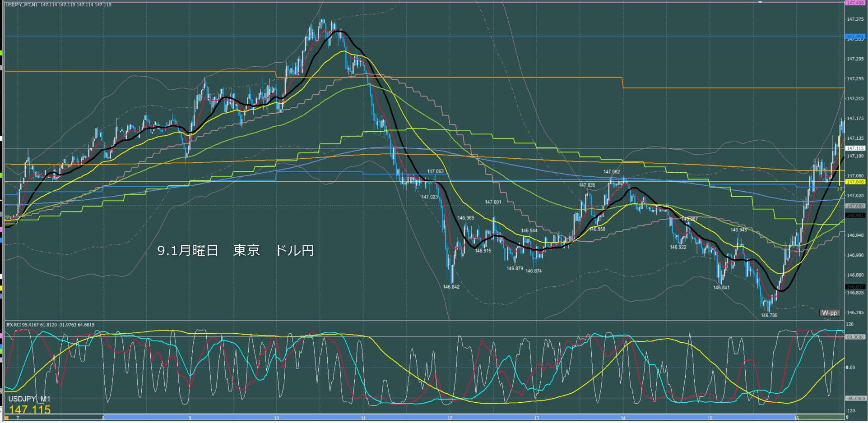Image resolution: width=868 pixels, height=423 pixels.
Task: Click the 12 hour marker on time axis
Action: 450,418
